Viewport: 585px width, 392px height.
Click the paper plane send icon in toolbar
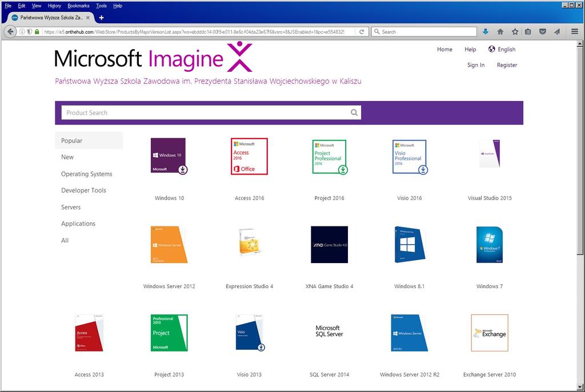pos(557,32)
